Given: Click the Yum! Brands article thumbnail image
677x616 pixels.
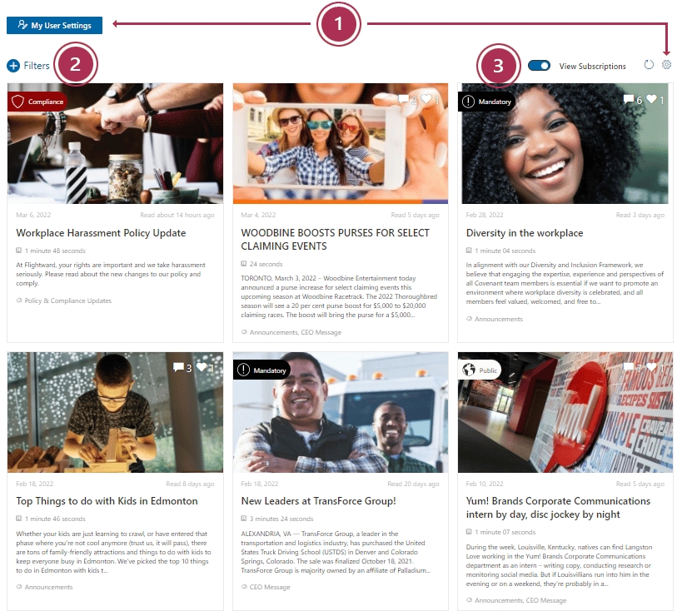Looking at the screenshot, I should point(565,412).
